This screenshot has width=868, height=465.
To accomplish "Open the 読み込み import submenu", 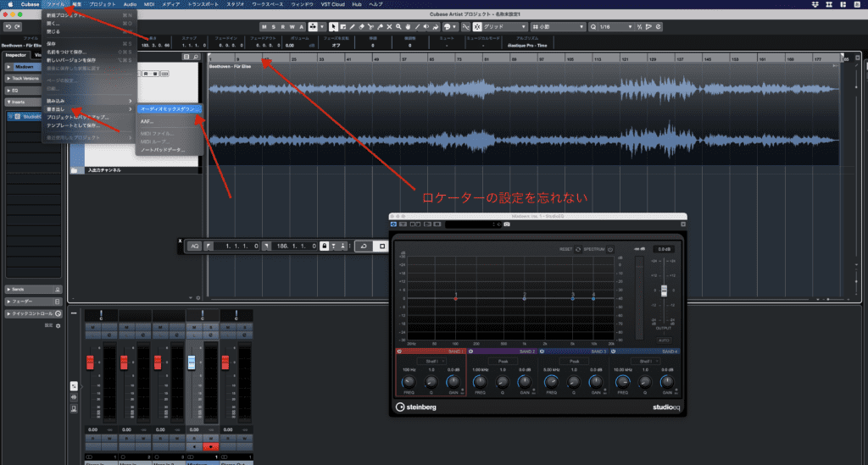I will click(88, 101).
